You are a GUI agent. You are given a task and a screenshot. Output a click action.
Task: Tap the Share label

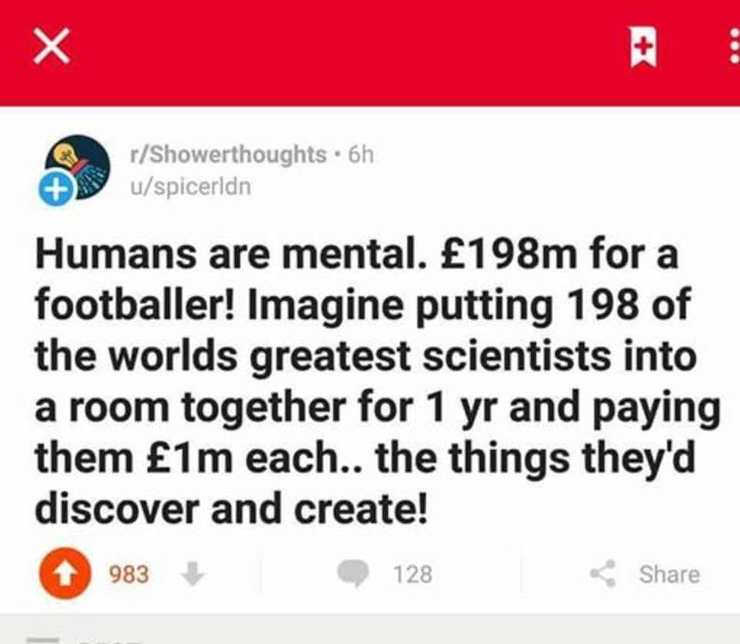669,574
